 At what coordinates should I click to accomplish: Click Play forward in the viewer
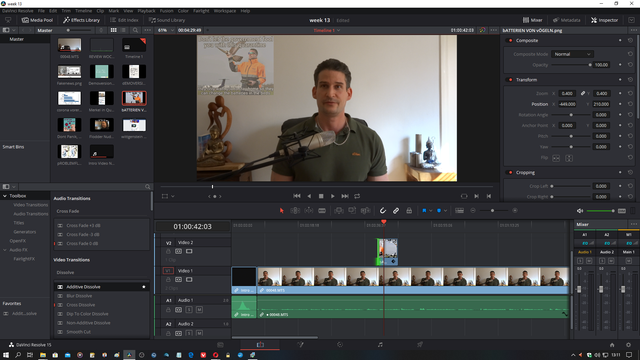(x=333, y=196)
